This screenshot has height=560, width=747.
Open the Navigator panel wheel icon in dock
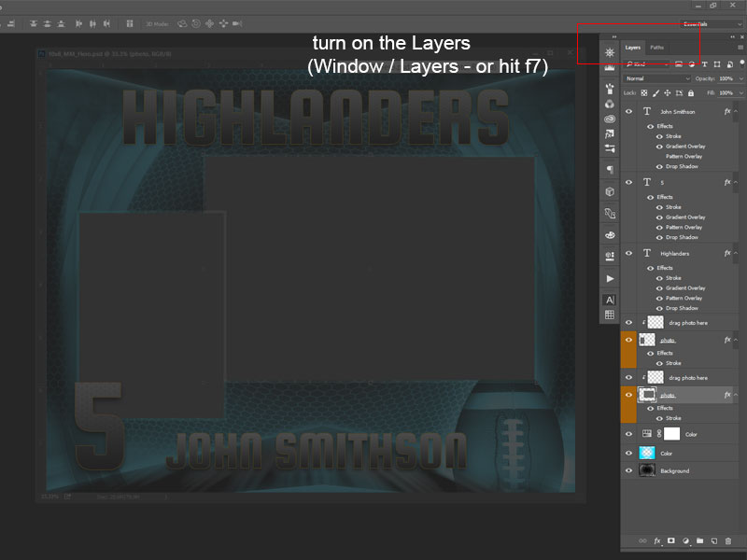(x=610, y=52)
